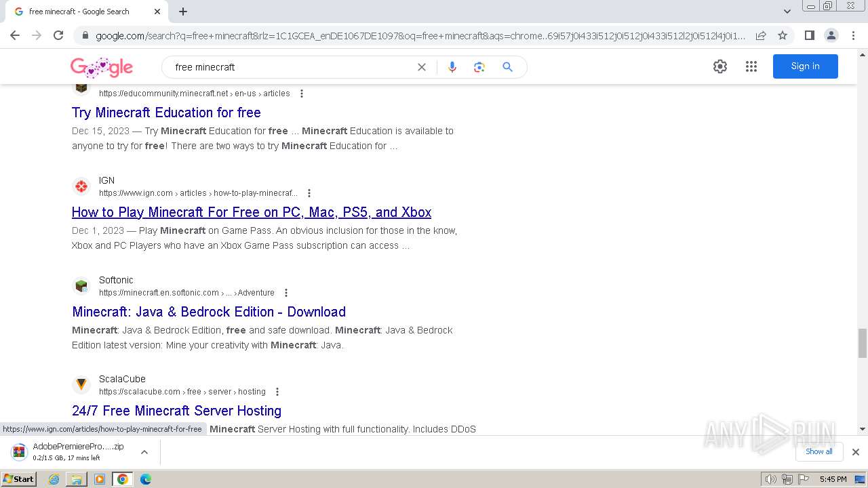868x488 pixels.
Task: Open Chrome profile avatar
Action: [x=831, y=35]
